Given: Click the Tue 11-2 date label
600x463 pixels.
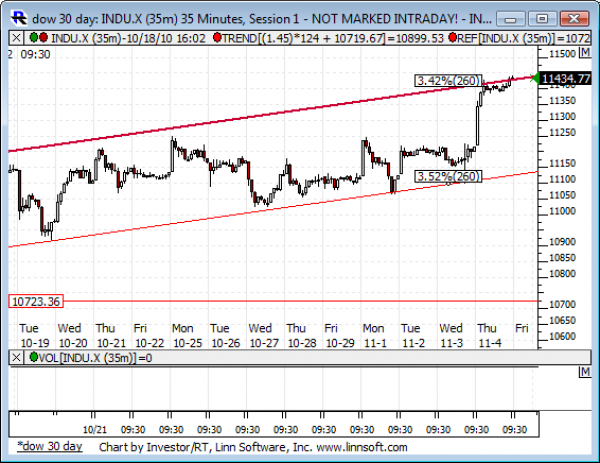Looking at the screenshot, I should [x=413, y=336].
